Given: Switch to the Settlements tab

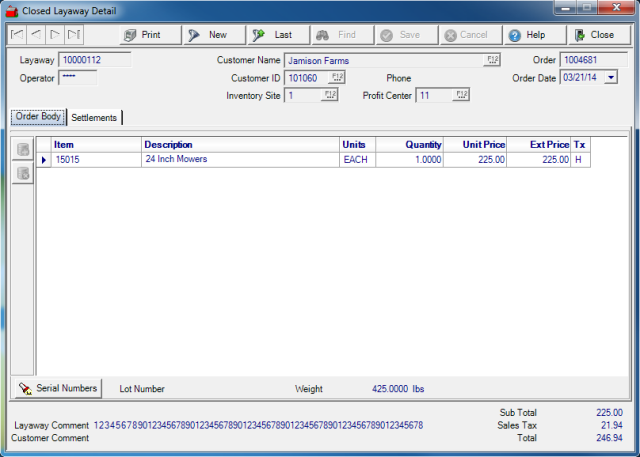Looking at the screenshot, I should 94,118.
